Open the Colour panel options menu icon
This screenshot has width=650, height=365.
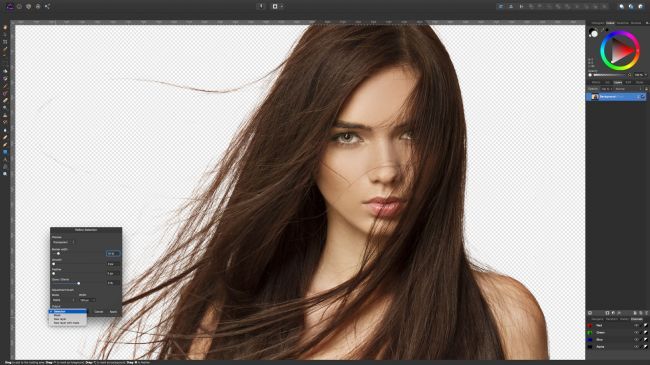tap(647, 23)
